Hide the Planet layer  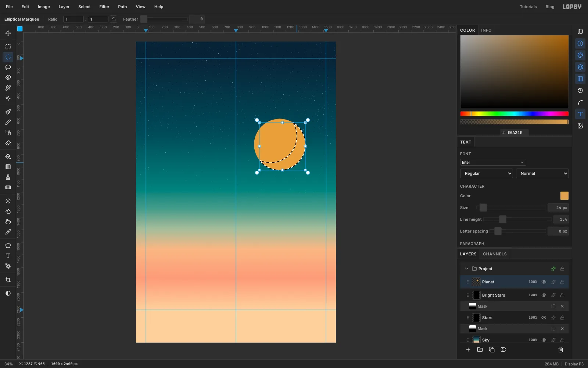[x=544, y=282]
